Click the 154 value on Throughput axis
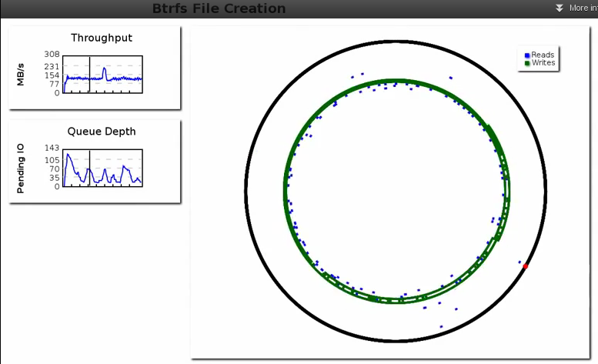 pyautogui.click(x=52, y=75)
